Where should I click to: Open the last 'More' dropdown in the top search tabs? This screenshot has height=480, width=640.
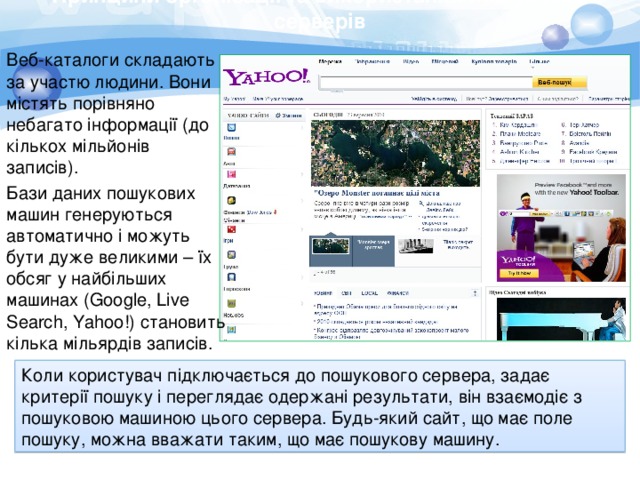pyautogui.click(x=539, y=62)
